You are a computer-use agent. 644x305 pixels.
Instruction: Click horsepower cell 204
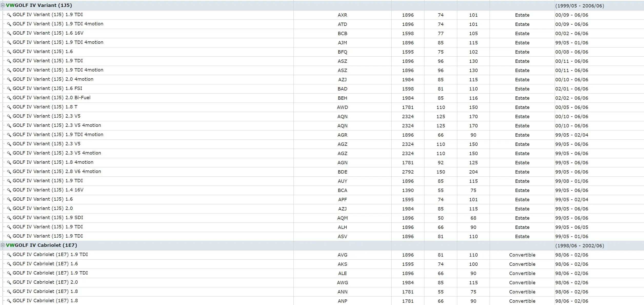tap(473, 172)
